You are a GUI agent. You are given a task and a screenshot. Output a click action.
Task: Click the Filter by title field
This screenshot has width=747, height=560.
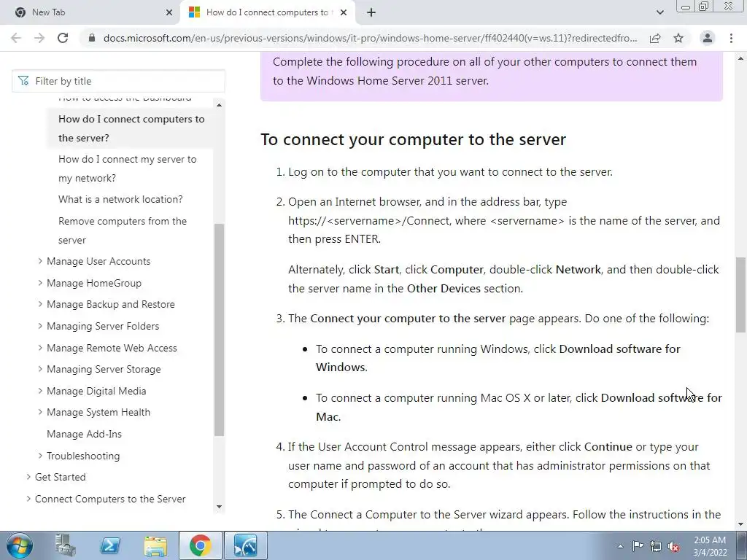(x=118, y=81)
